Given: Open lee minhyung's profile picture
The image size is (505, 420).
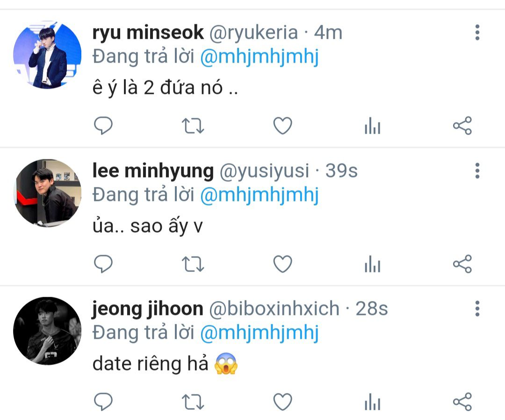Looking at the screenshot, I should tap(47, 193).
